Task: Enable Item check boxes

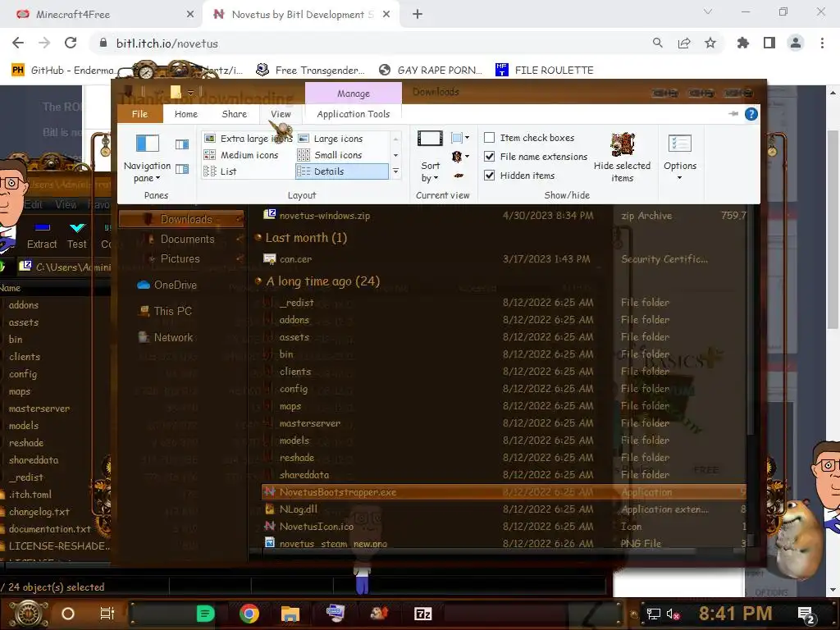Action: coord(489,138)
